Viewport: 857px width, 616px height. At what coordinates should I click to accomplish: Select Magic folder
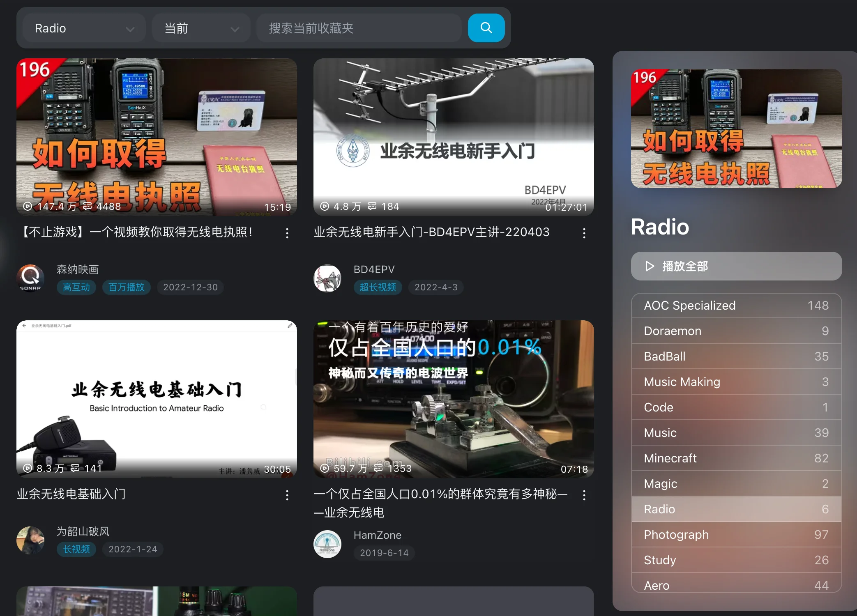pos(736,484)
